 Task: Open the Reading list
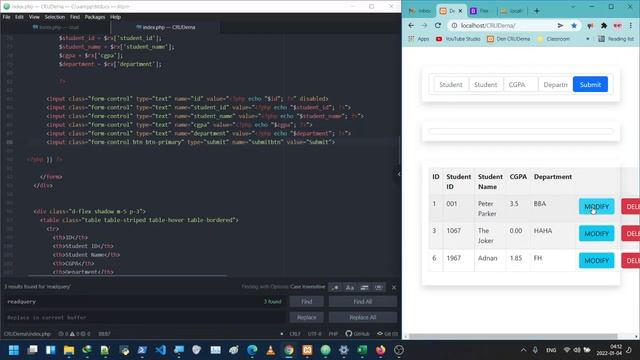coord(616,39)
